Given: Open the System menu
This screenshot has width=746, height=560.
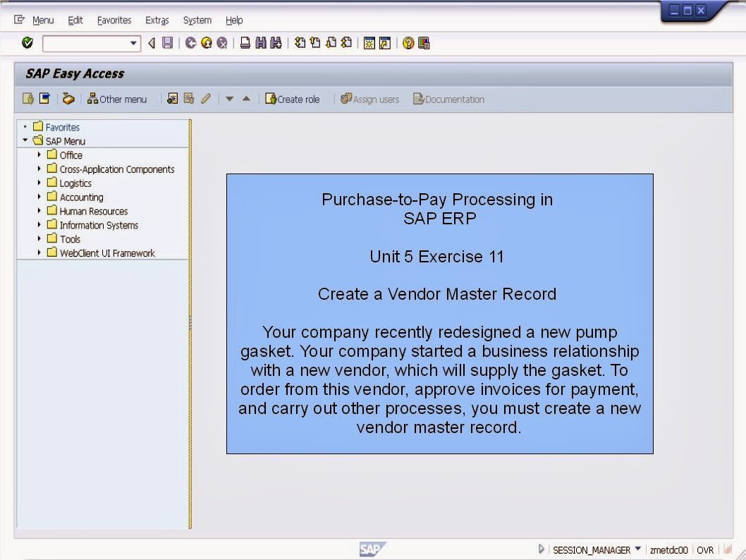Looking at the screenshot, I should tap(197, 20).
